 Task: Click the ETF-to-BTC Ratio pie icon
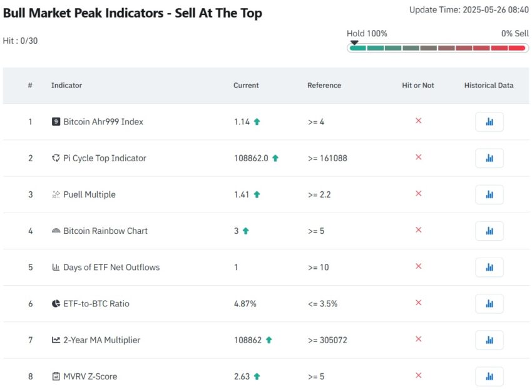coord(56,304)
